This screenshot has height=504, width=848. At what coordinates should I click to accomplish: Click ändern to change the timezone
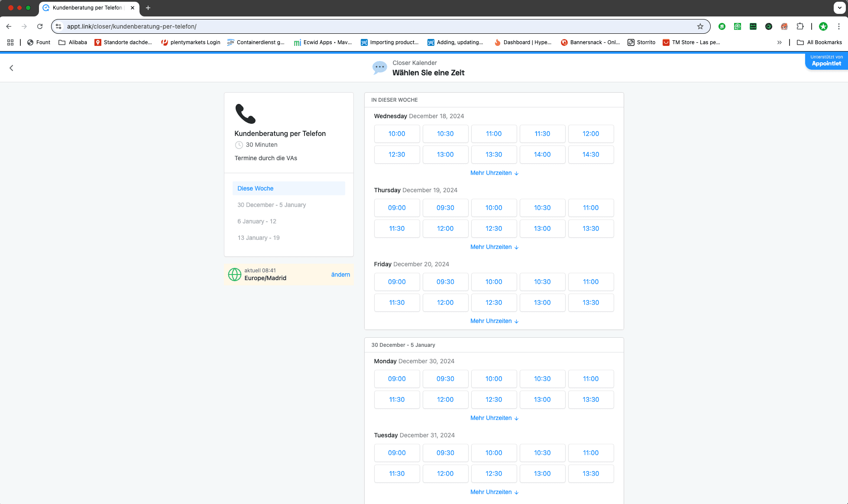pyautogui.click(x=340, y=275)
